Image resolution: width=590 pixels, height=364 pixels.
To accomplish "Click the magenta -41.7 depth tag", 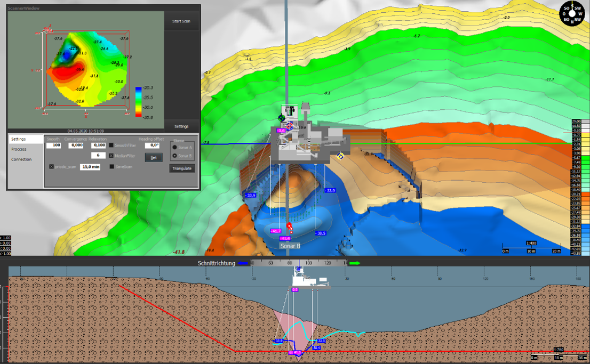I will point(275,231).
